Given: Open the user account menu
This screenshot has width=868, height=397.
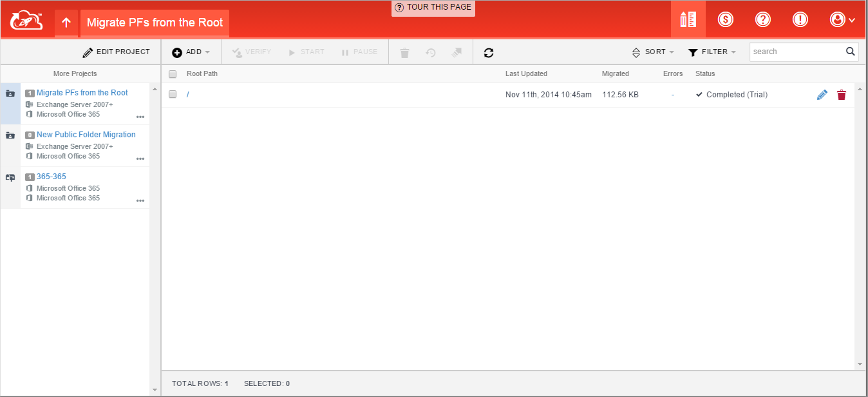Looking at the screenshot, I should tap(842, 19).
